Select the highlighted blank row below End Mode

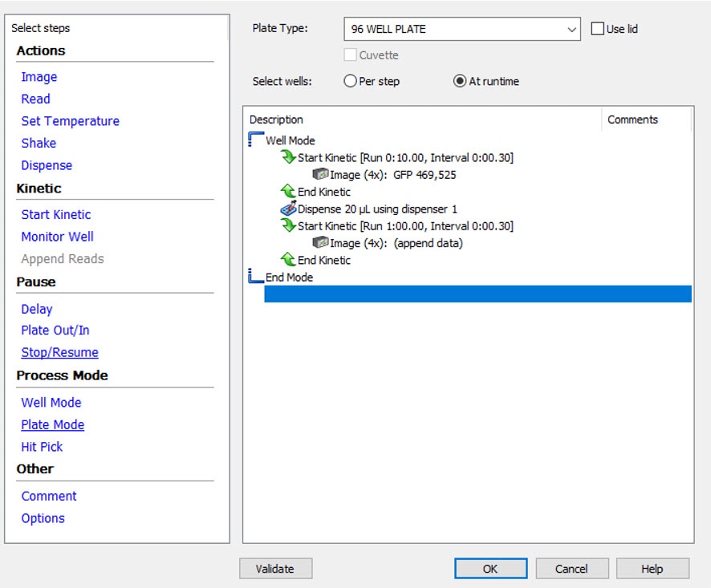tap(477, 294)
